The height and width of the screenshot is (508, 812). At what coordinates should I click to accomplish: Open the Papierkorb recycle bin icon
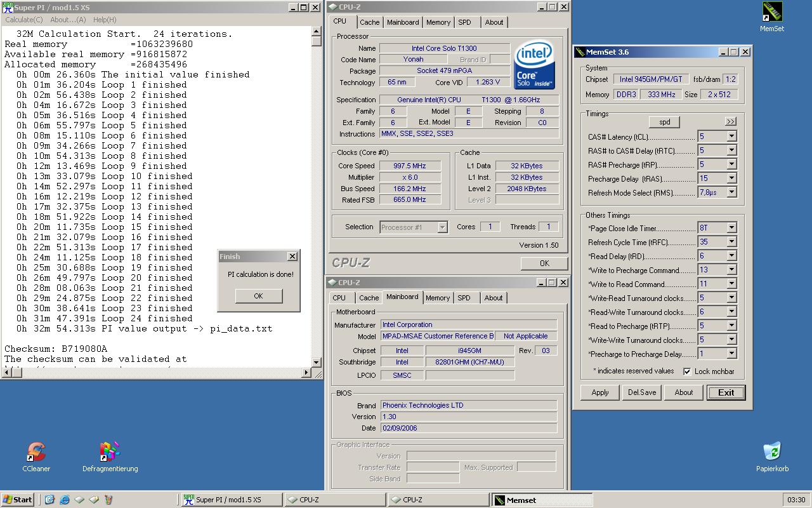(x=772, y=457)
